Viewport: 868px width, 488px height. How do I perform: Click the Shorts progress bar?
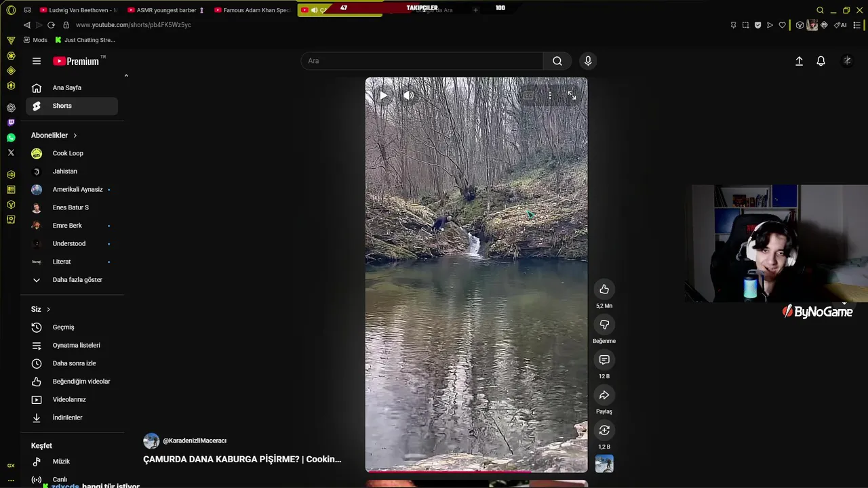pos(476,471)
